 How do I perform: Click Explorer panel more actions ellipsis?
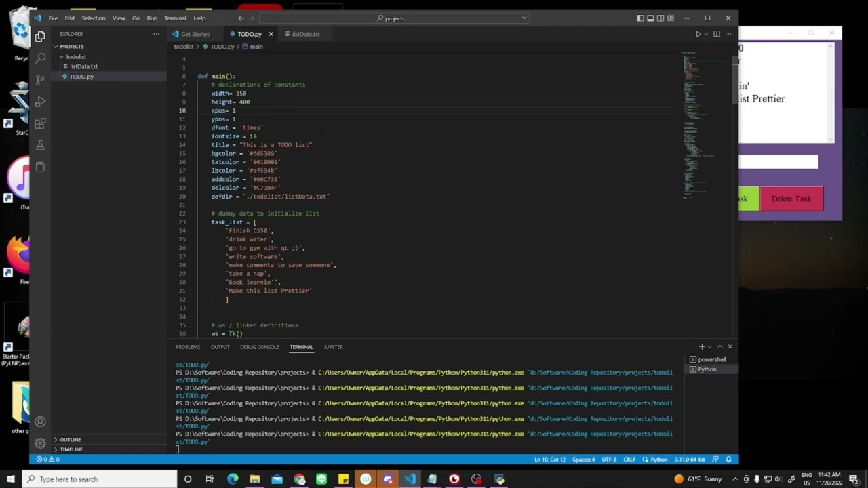(x=156, y=34)
